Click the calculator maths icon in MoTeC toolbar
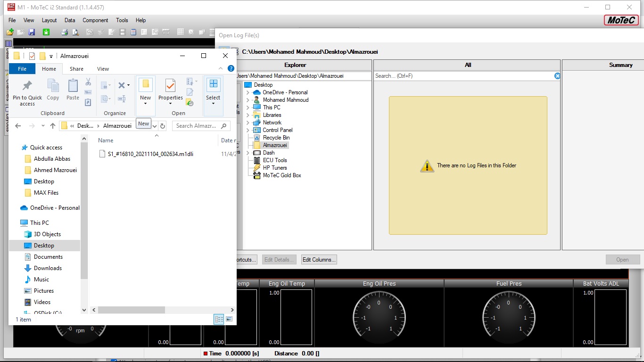This screenshot has height=362, width=644. [x=133, y=32]
